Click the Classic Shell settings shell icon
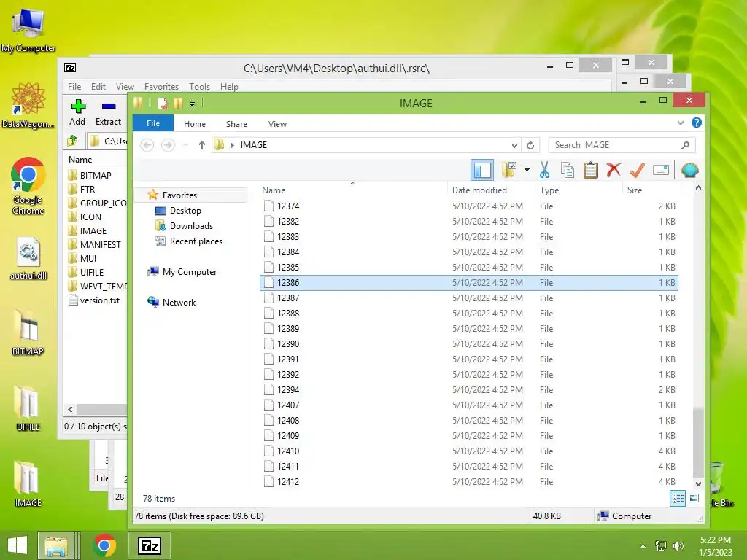 pos(690,169)
